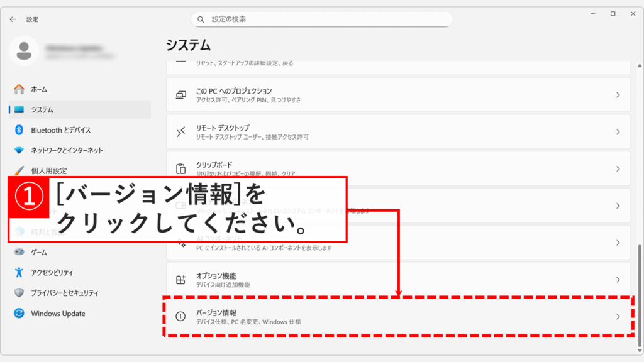Click the back arrow at top left
The height and width of the screenshot is (362, 644).
pyautogui.click(x=13, y=19)
